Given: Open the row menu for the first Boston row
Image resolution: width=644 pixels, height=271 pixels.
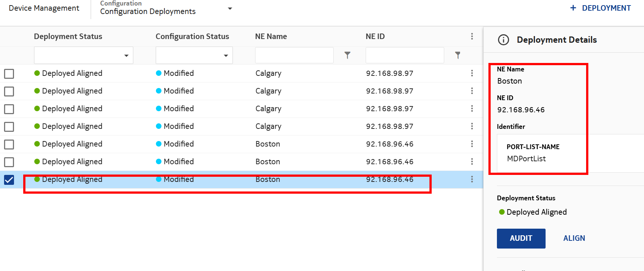Looking at the screenshot, I should [x=472, y=144].
